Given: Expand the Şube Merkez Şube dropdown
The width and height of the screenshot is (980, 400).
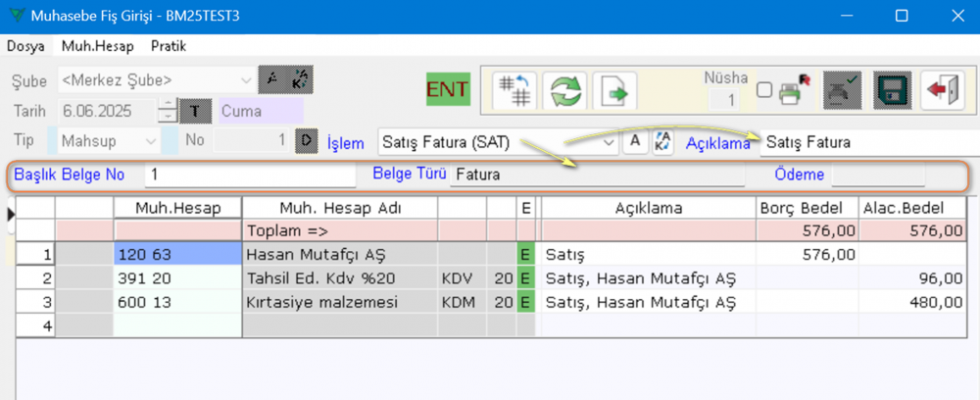Looking at the screenshot, I should [245, 79].
